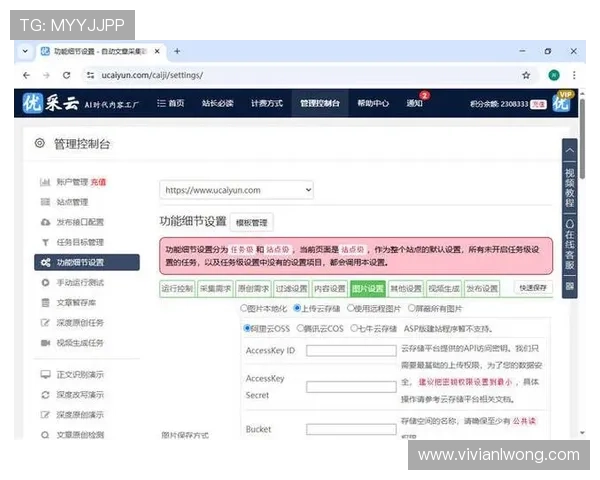This screenshot has width=600, height=480.
Task: Switch to the 视频生成 tab
Action: pyautogui.click(x=444, y=288)
